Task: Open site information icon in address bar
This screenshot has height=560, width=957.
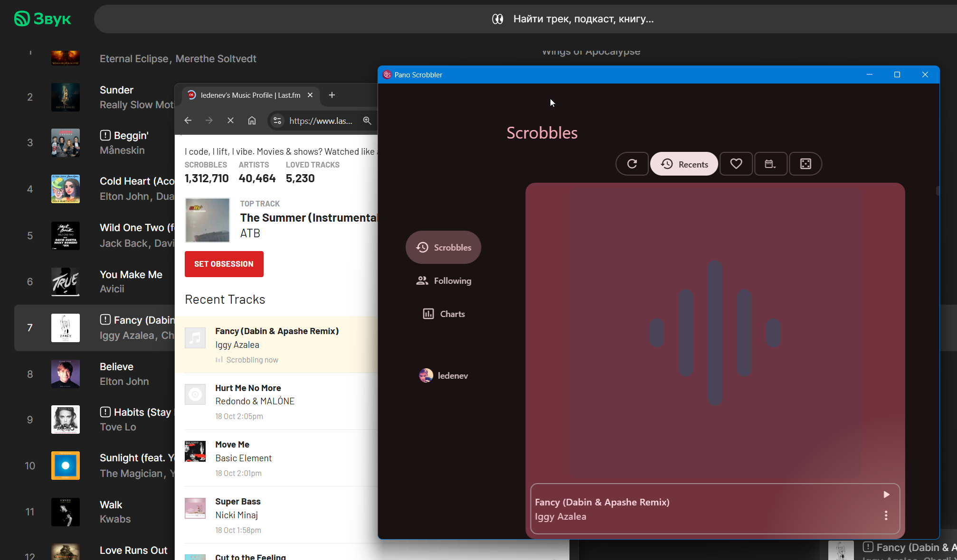Action: pos(277,121)
